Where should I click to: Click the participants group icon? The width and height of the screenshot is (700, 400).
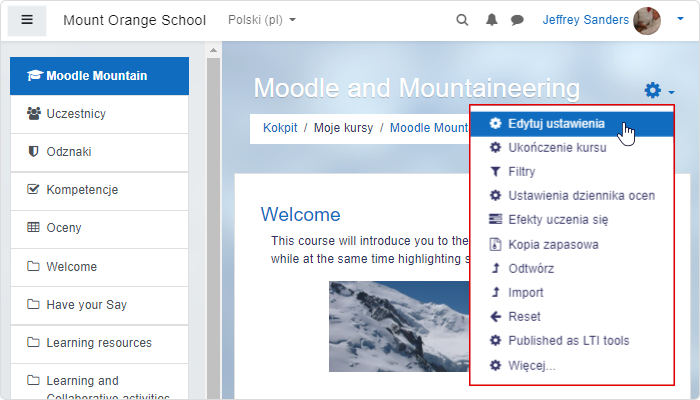33,113
